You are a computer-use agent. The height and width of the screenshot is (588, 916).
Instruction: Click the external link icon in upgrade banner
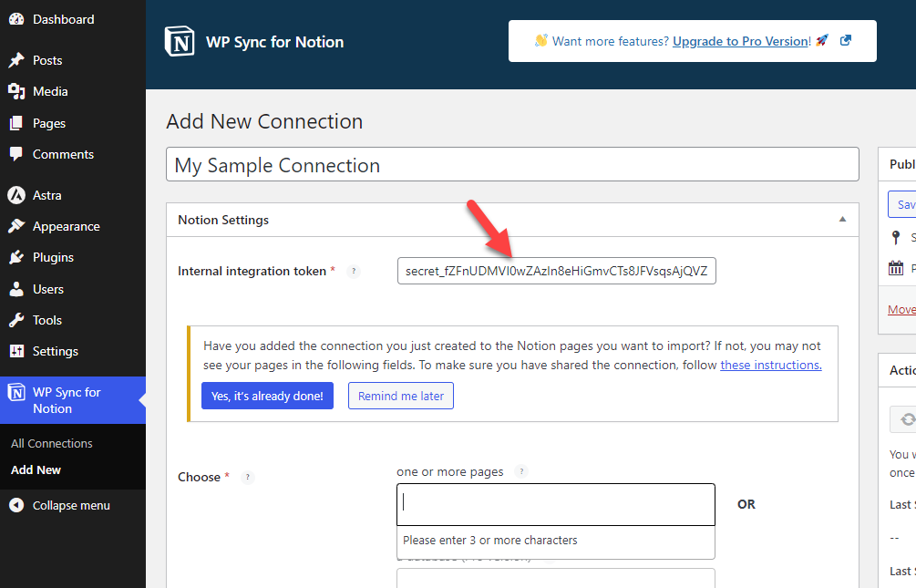pyautogui.click(x=845, y=40)
